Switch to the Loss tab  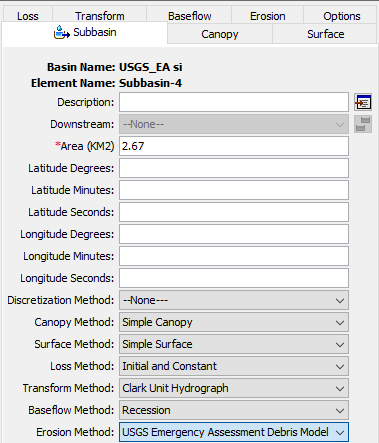point(28,16)
